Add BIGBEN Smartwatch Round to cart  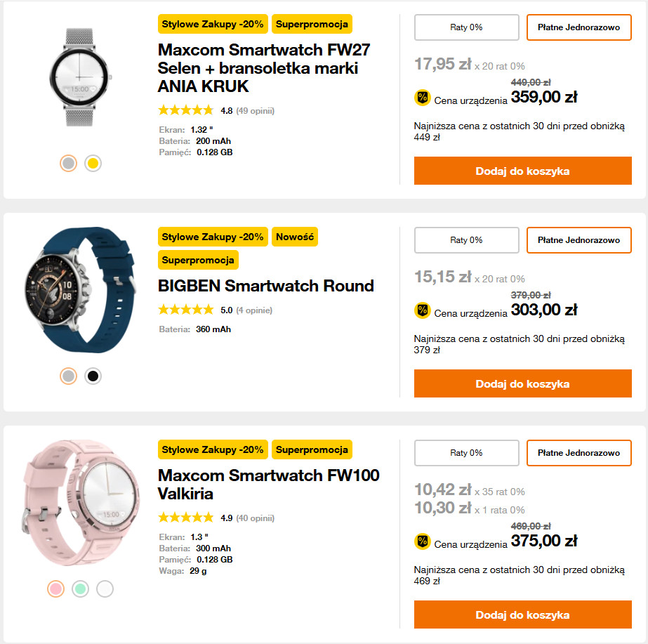[x=522, y=383]
